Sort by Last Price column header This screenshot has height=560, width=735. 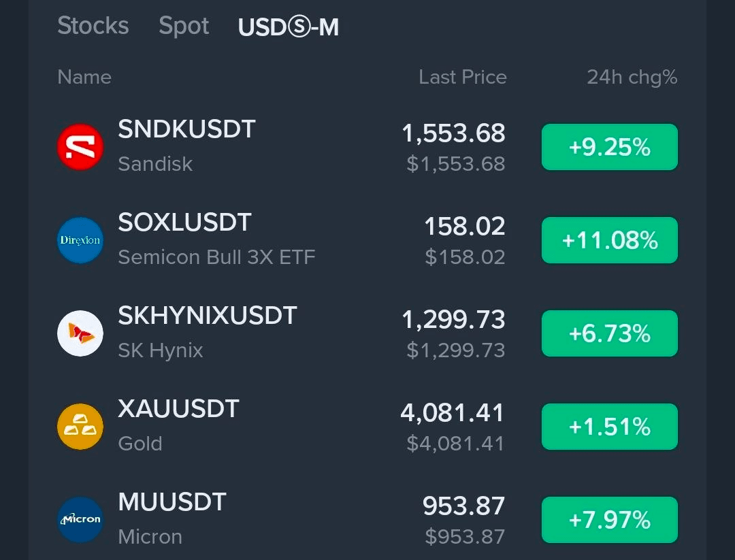pyautogui.click(x=463, y=77)
